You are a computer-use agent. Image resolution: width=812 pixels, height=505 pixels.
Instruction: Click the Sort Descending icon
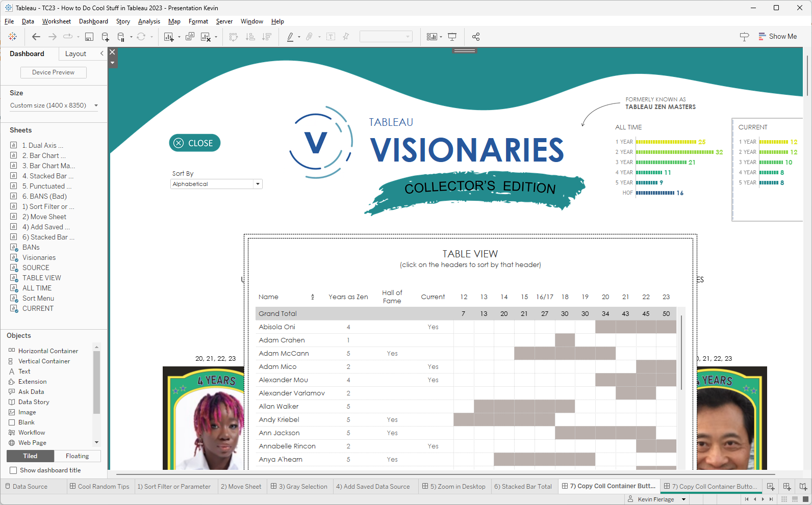pos(267,37)
